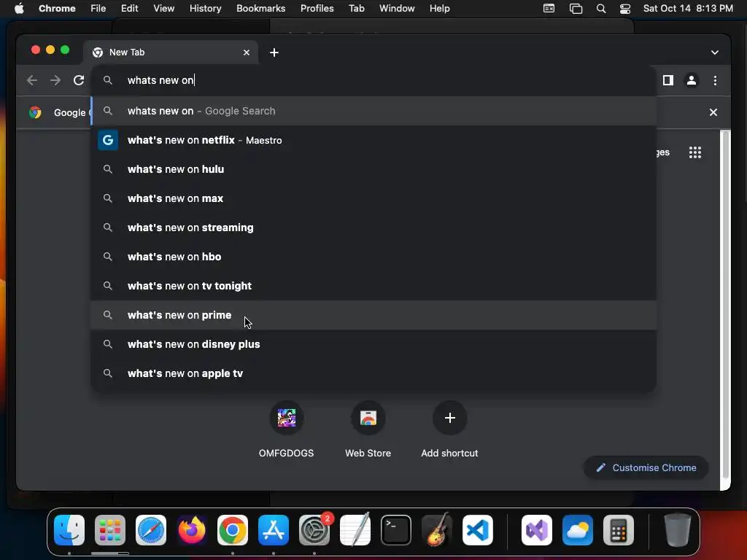
Task: Select suggestion what's new on tv tonight
Action: pyautogui.click(x=373, y=286)
